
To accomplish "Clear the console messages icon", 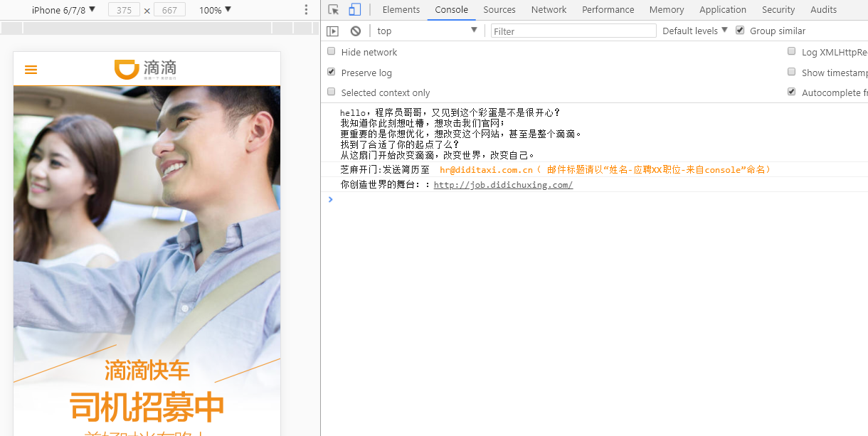I will click(354, 31).
